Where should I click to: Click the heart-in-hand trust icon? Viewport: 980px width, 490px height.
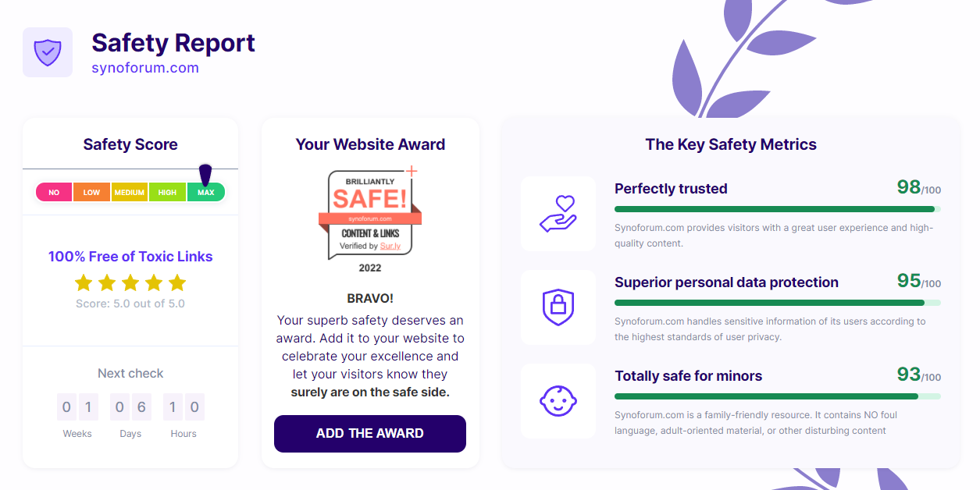(x=558, y=213)
